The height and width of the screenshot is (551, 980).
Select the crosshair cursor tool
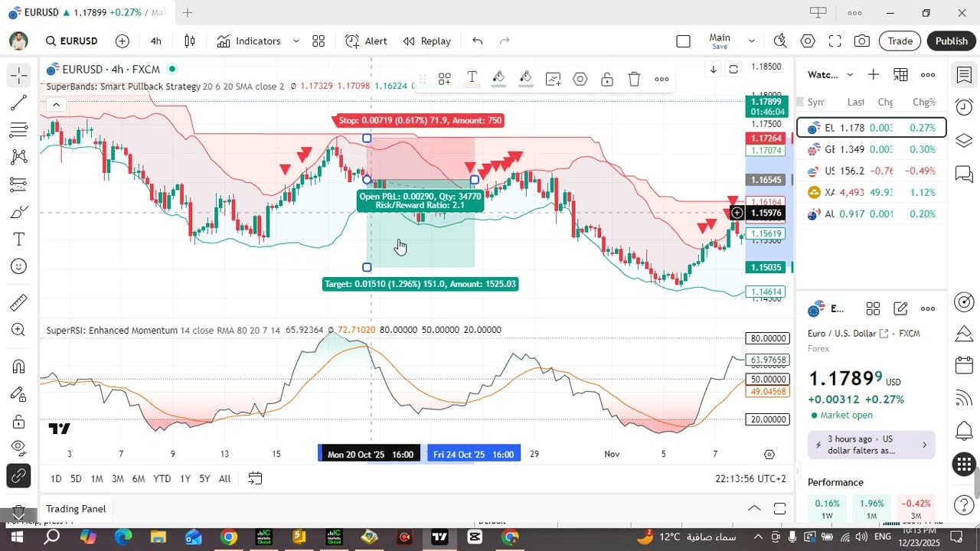coord(19,75)
